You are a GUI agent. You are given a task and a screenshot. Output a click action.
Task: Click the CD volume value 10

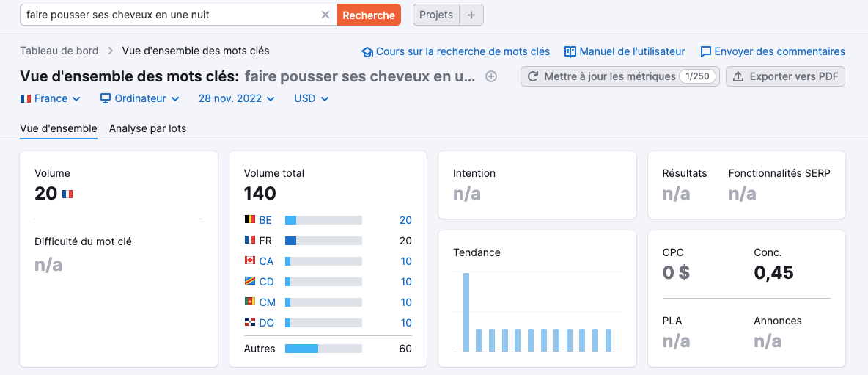click(406, 281)
